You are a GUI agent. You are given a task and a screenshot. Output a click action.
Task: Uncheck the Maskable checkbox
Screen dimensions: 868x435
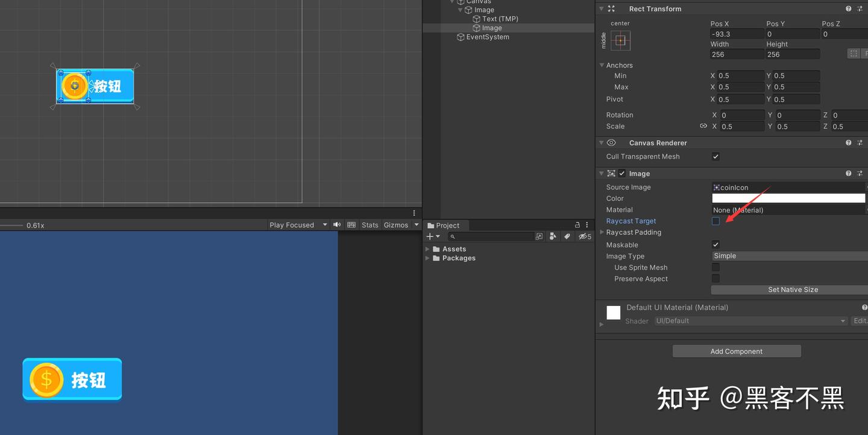coord(715,244)
